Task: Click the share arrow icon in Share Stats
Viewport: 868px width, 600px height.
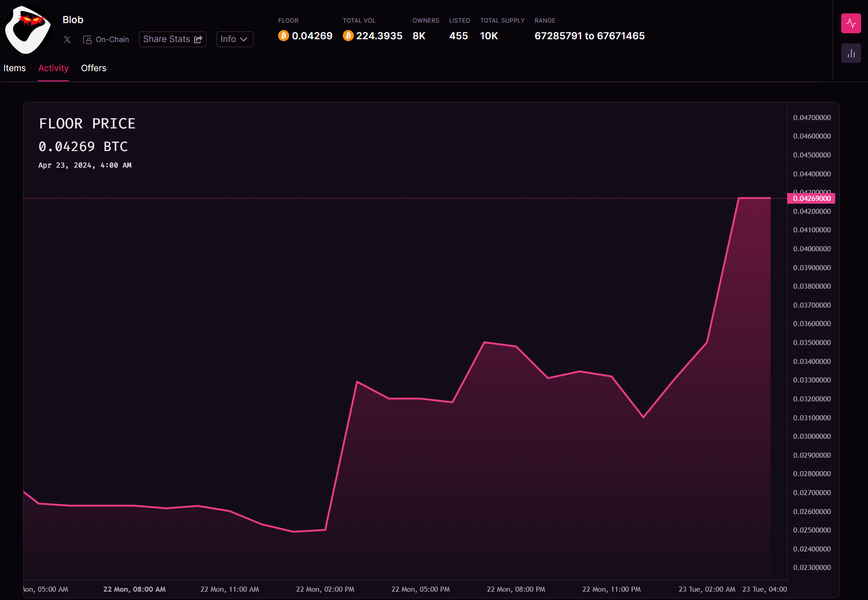Action: click(198, 40)
